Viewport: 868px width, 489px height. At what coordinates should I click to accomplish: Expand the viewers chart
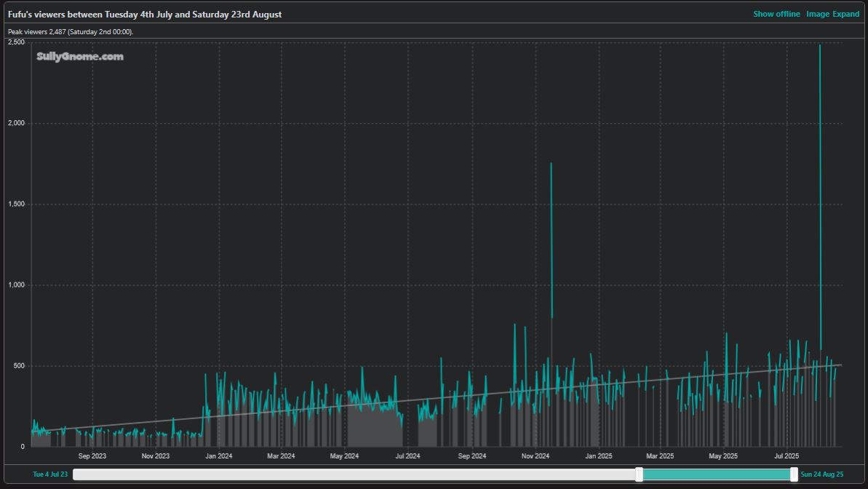coord(845,14)
